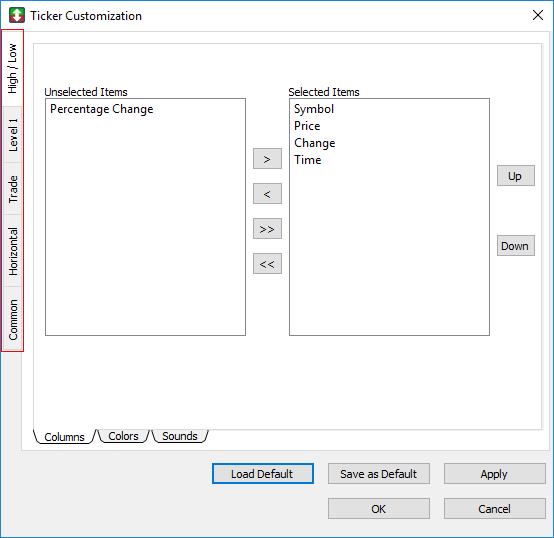Select Percentage Change in Unselected Items

point(101,109)
